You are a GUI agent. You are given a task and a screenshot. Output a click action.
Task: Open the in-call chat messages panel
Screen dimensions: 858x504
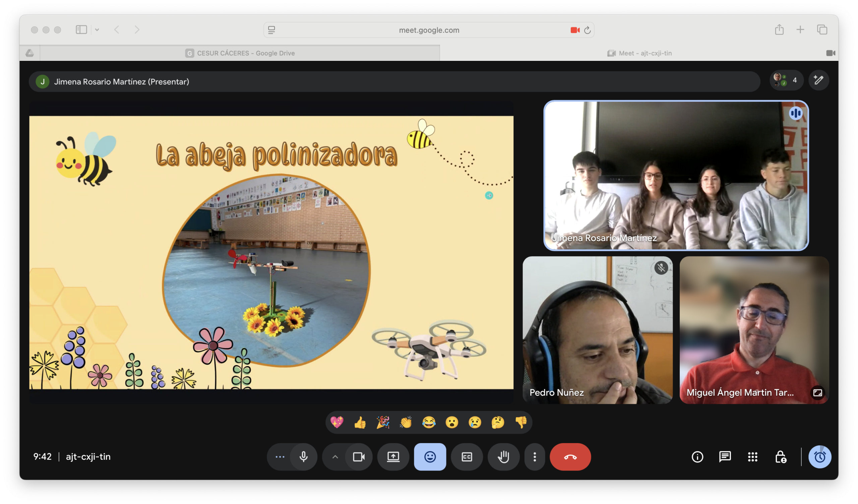point(725,457)
